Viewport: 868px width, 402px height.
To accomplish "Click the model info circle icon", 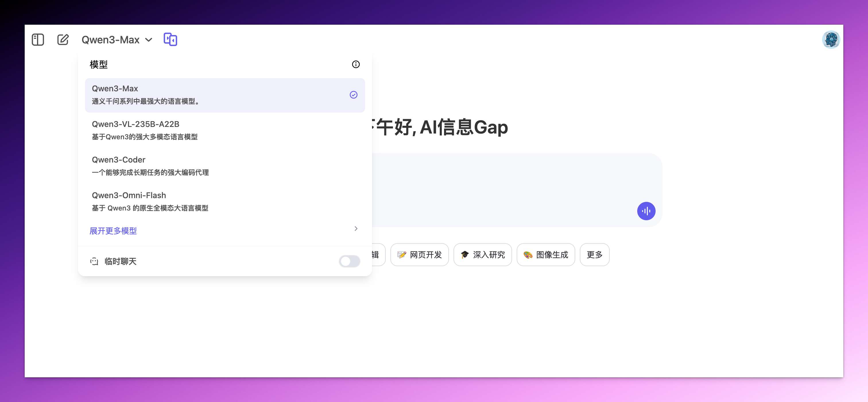I will tap(355, 64).
